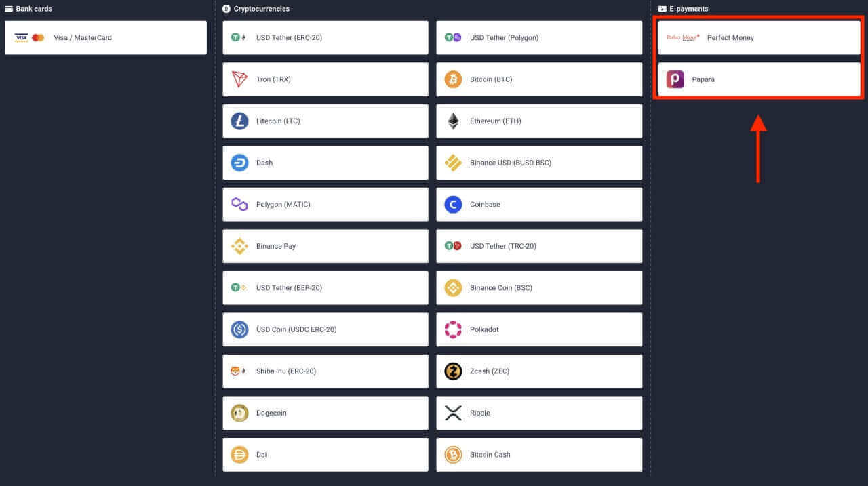Click the Papara purple logo icon

click(x=675, y=79)
